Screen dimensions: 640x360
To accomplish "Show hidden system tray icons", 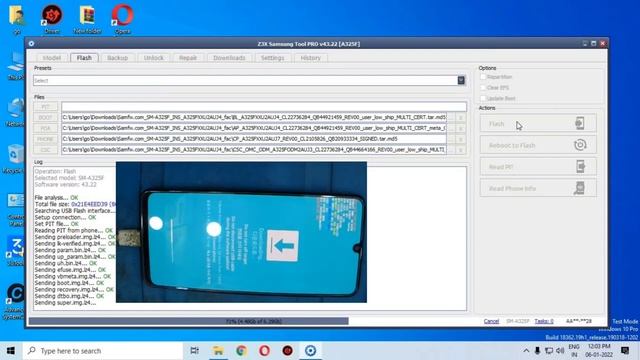I will tap(526, 351).
